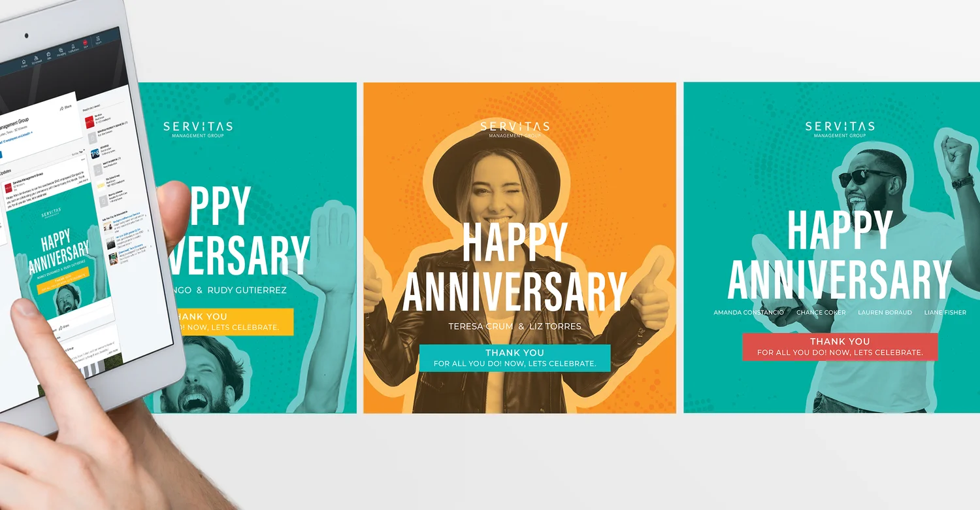Screen dimensions: 980x510
Task: Click the teal Thank You banner on orange card
Action: pyautogui.click(x=515, y=358)
